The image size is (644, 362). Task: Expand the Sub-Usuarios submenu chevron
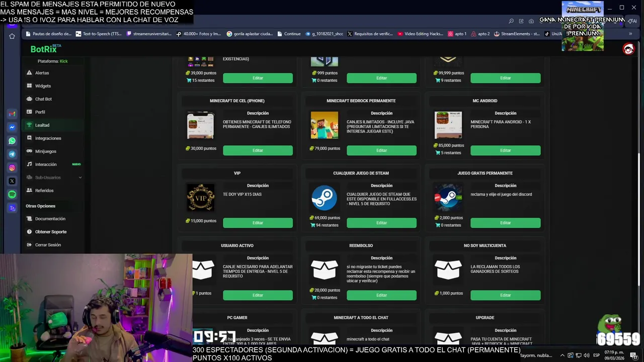point(80,177)
